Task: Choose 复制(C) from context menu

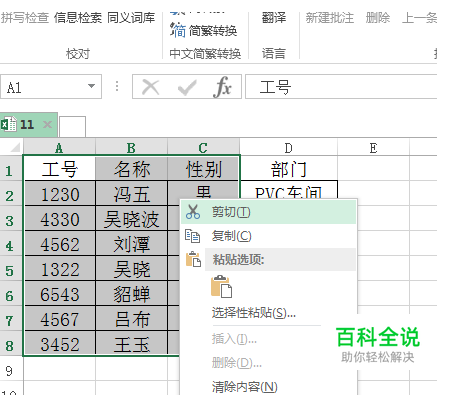Action: [x=268, y=236]
